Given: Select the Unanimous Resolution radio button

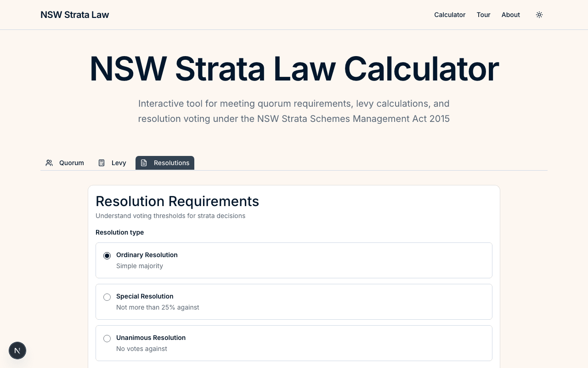Looking at the screenshot, I should (107, 339).
